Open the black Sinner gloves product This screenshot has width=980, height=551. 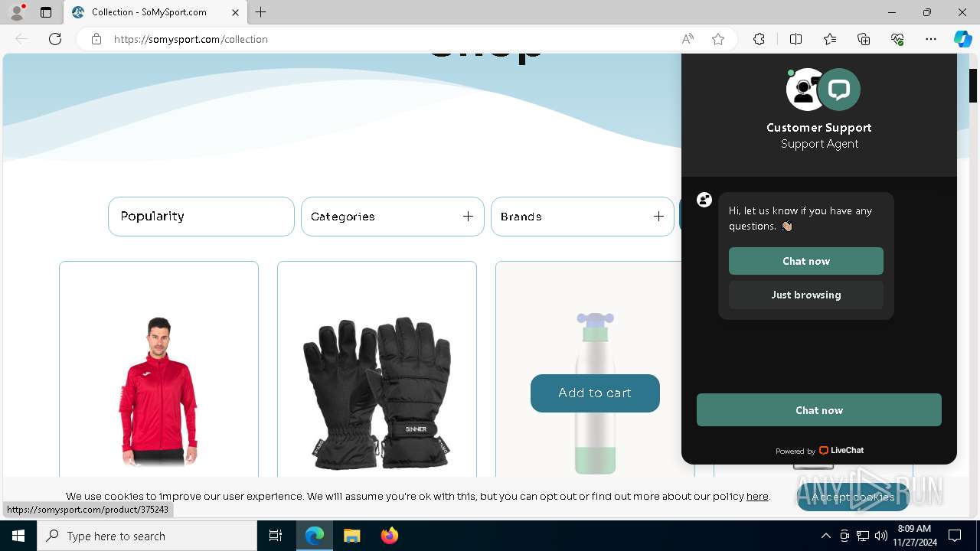tap(377, 393)
